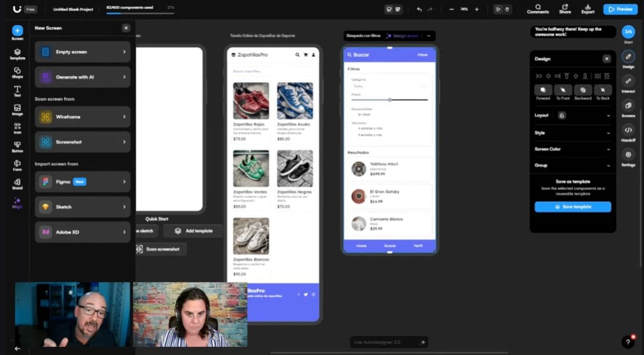The height and width of the screenshot is (355, 644).
Task: Enable the hand pan mode
Action: (508, 9)
